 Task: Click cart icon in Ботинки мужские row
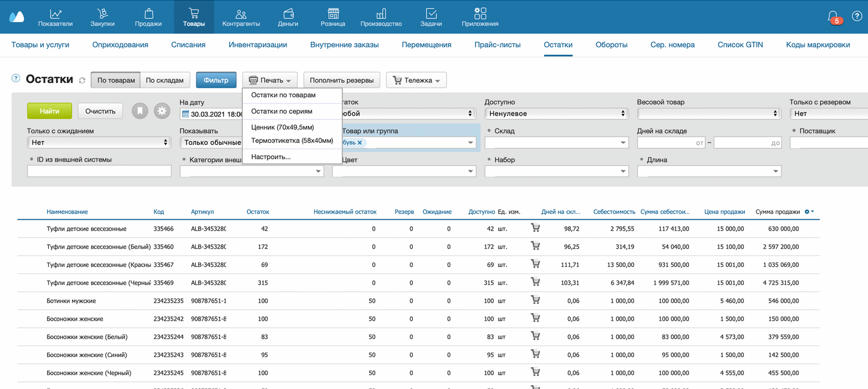click(535, 300)
